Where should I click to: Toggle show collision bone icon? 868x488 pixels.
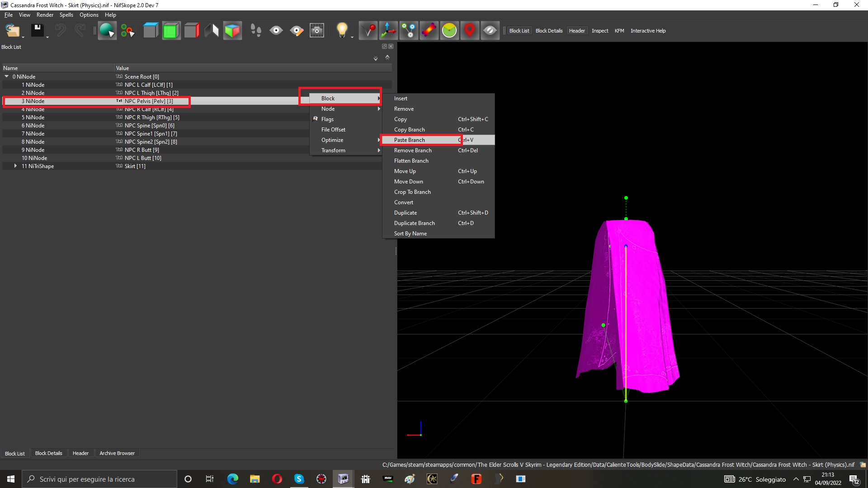pyautogui.click(x=429, y=31)
